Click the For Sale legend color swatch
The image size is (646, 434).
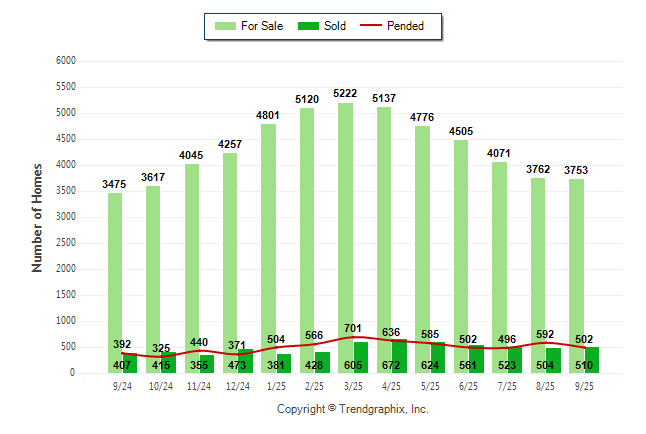(x=225, y=26)
